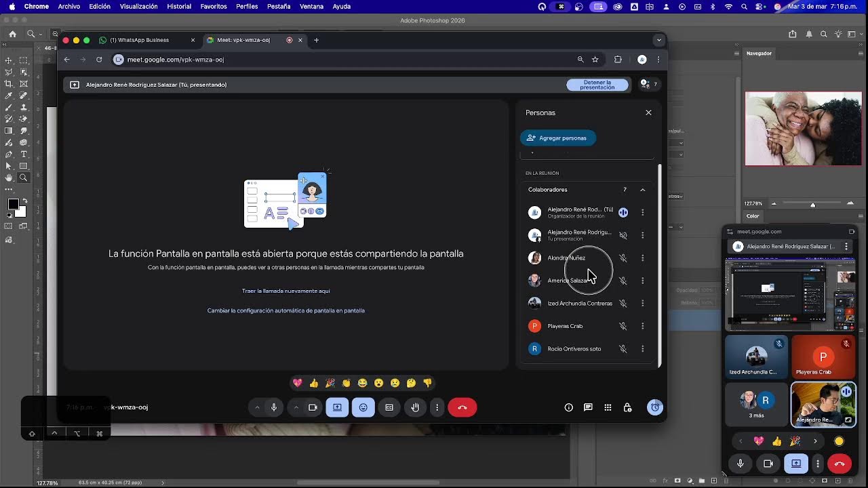This screenshot has width=868, height=488.
Task: Select the Crop tool in Photoshop
Action: tap(8, 84)
